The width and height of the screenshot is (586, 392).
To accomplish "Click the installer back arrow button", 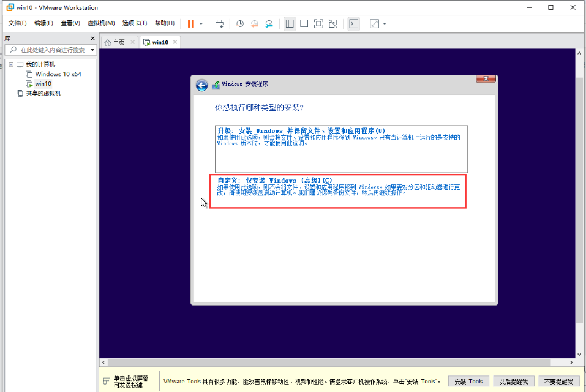I will pos(202,85).
